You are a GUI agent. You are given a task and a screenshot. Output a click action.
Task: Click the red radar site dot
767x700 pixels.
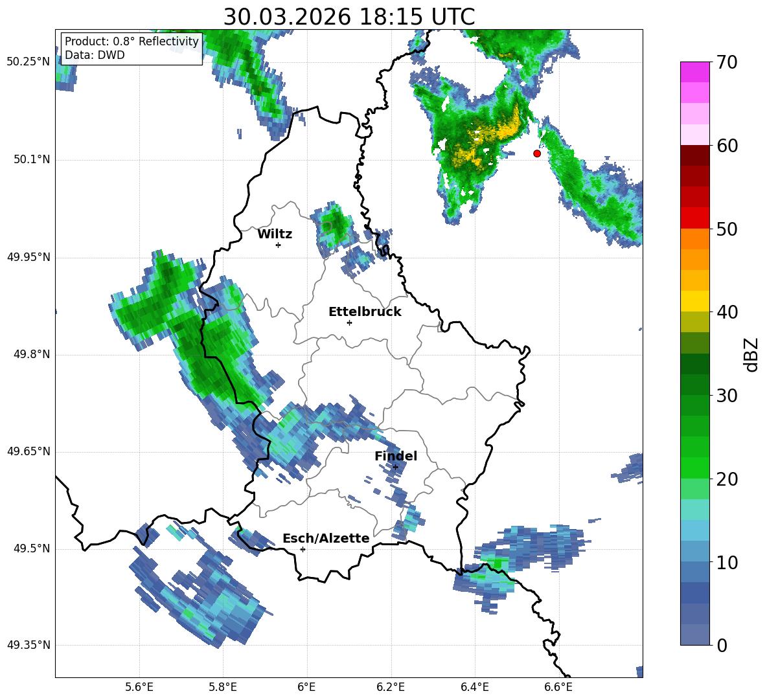[x=536, y=153]
